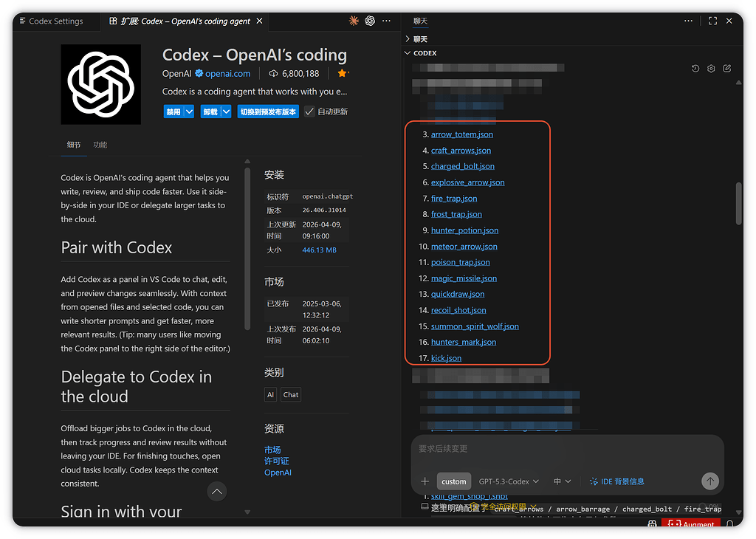Image resolution: width=756 pixels, height=539 pixels.
Task: Toggle IDE 背景信息 context
Action: tap(616, 481)
